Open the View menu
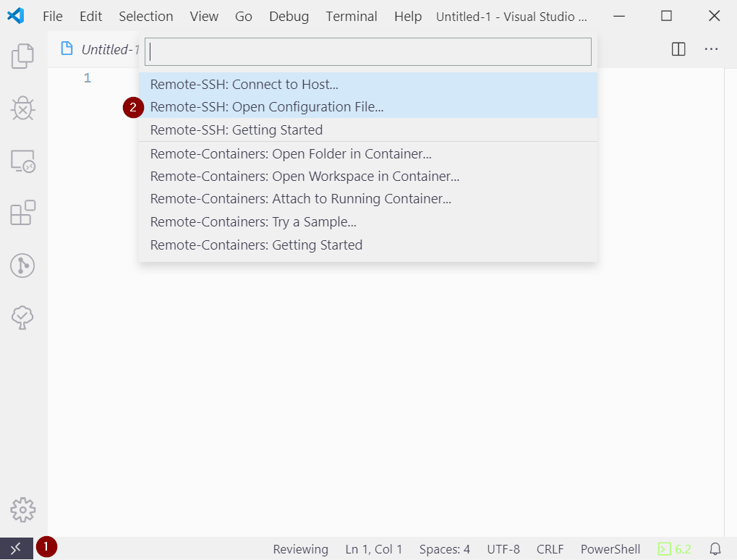Screen dimensions: 737x560 [204, 17]
